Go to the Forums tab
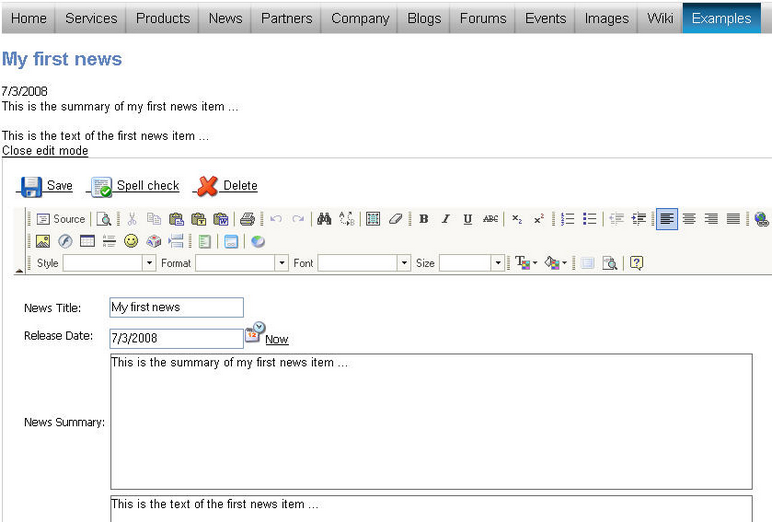Screen dimensions: 772x522 (483, 18)
